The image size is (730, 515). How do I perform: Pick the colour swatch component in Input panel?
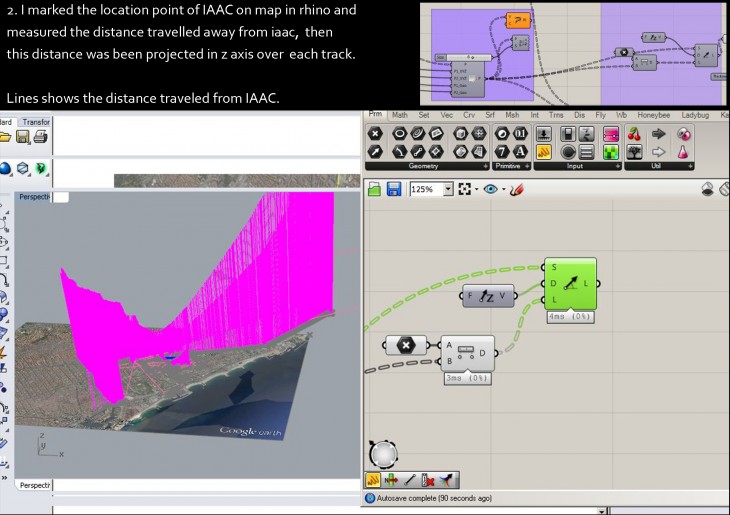609,133
